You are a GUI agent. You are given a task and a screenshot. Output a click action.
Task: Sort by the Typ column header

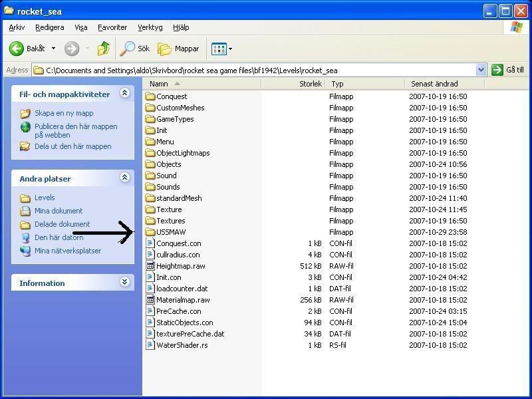365,84
